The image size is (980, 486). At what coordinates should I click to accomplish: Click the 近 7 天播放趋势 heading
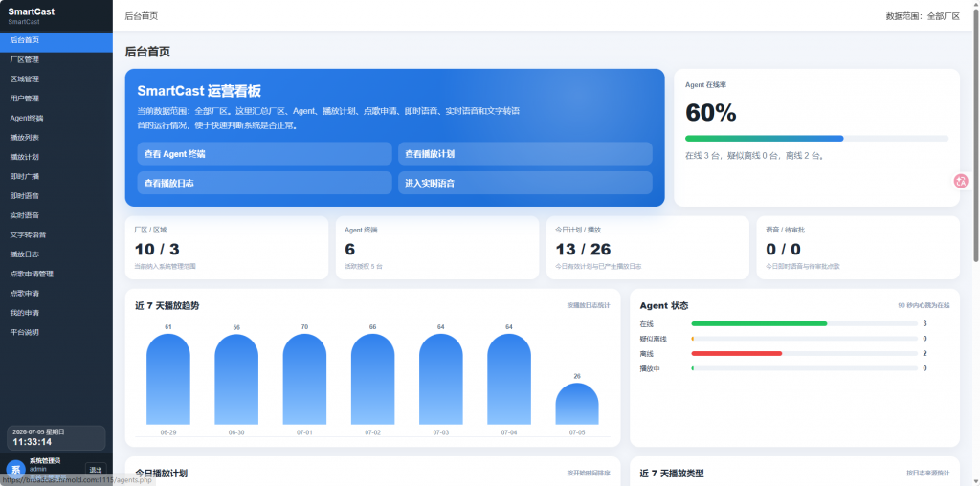[167, 305]
